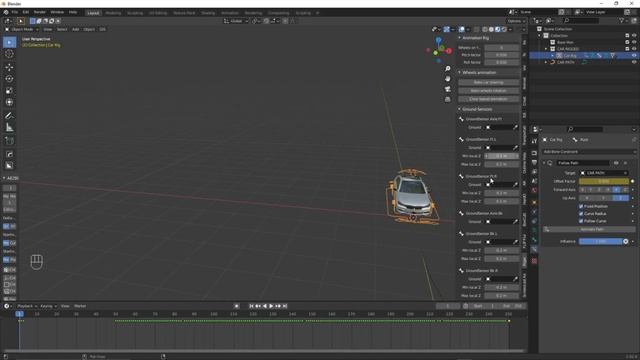The width and height of the screenshot is (640, 360).
Task: Adjust the Influence slider
Action: (600, 242)
